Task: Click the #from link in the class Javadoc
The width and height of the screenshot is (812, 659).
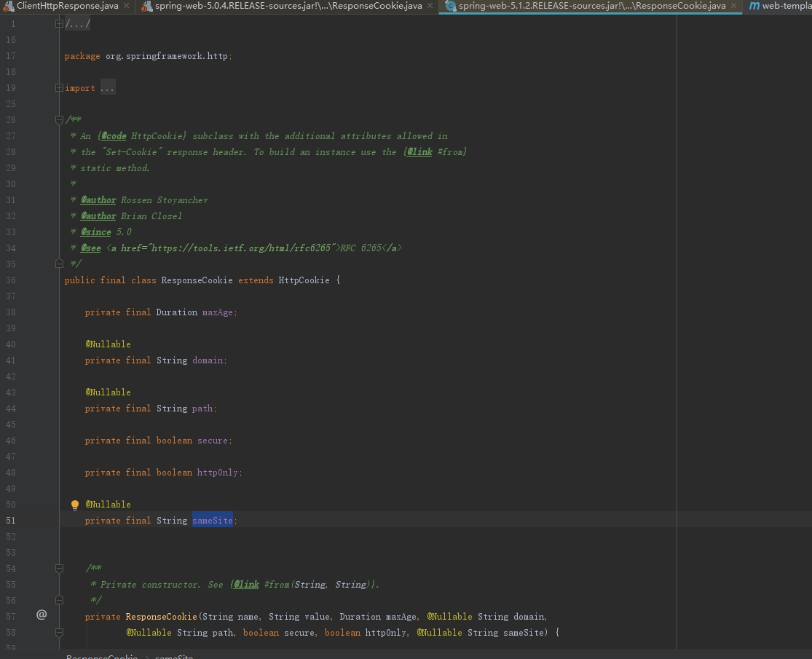Action: coord(449,151)
